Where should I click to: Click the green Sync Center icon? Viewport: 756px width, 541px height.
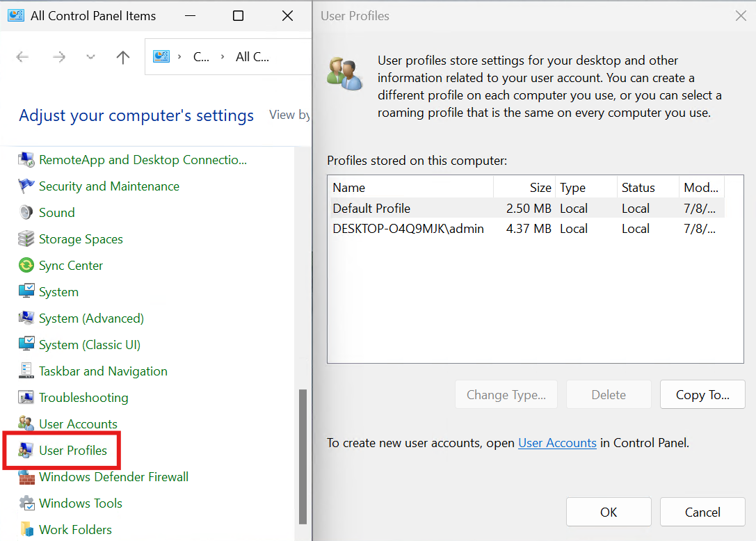(26, 265)
